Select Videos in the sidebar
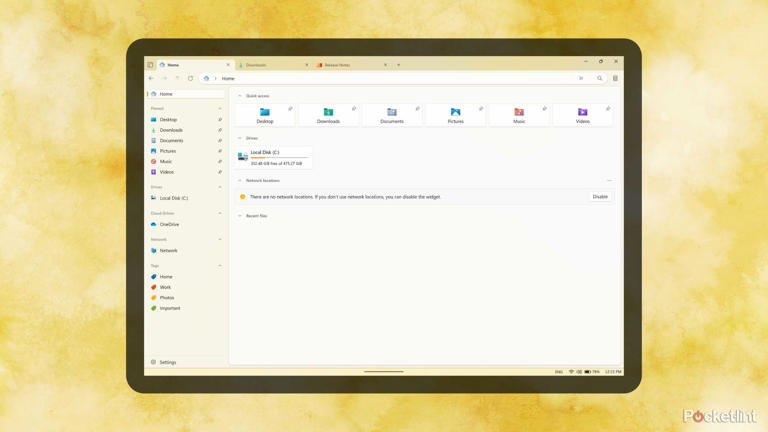Screen dimensions: 768x432 pos(186,172)
